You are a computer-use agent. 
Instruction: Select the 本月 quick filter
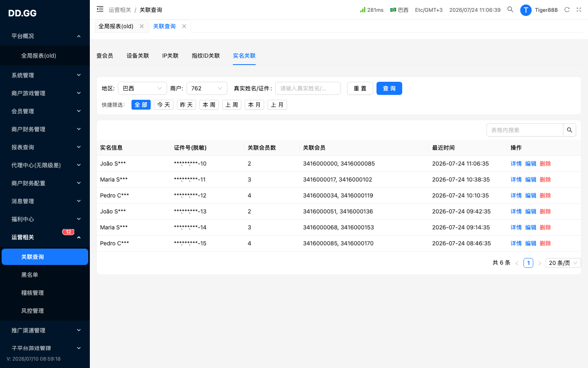point(254,105)
